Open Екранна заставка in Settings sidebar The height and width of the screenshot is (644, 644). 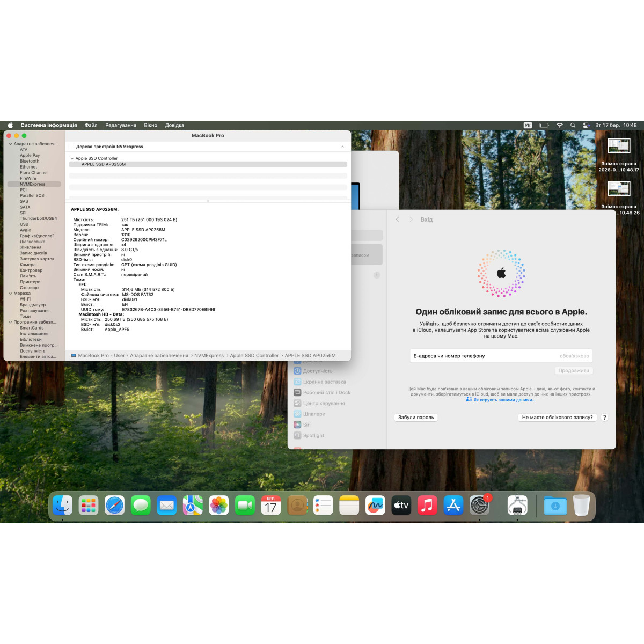point(320,382)
